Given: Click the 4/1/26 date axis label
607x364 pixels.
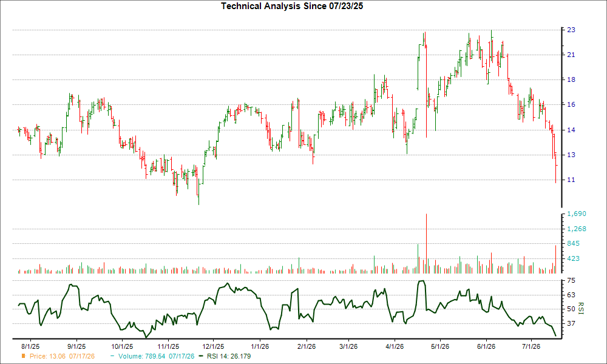Looking at the screenshot, I should [x=395, y=346].
